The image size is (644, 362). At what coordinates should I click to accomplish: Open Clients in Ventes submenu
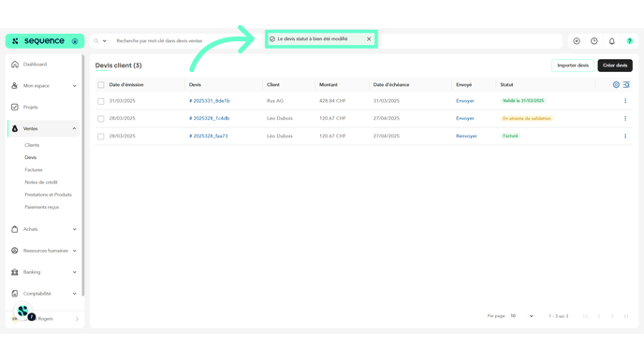coord(32,145)
